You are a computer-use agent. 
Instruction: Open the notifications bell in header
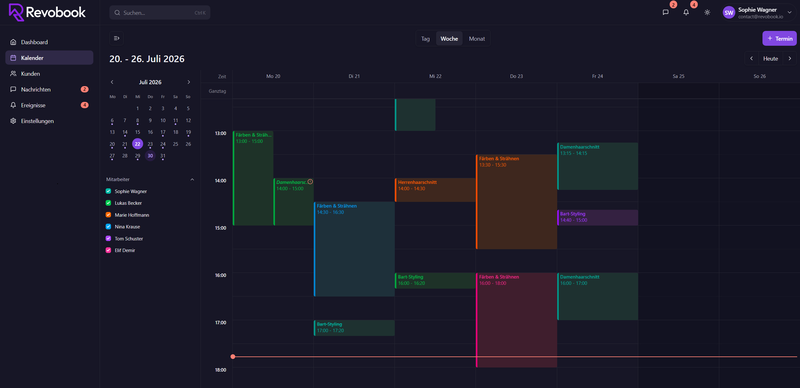click(x=686, y=12)
